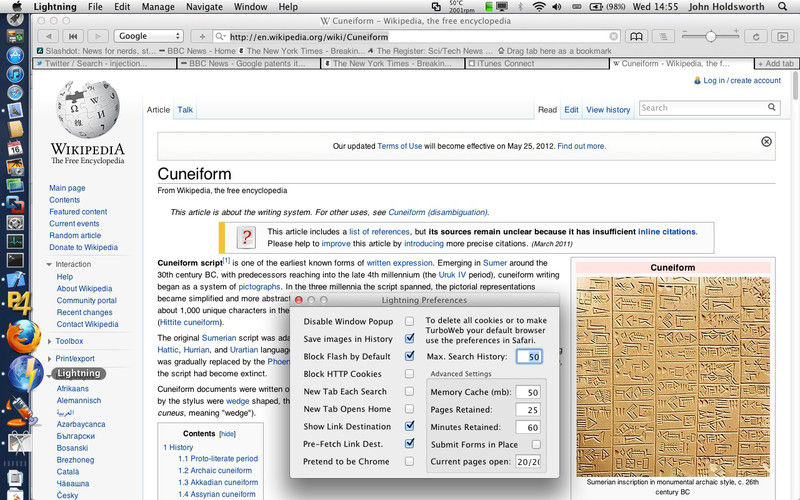Collapse the Interaction sidebar section
The height and width of the screenshot is (500, 800).
49,264
